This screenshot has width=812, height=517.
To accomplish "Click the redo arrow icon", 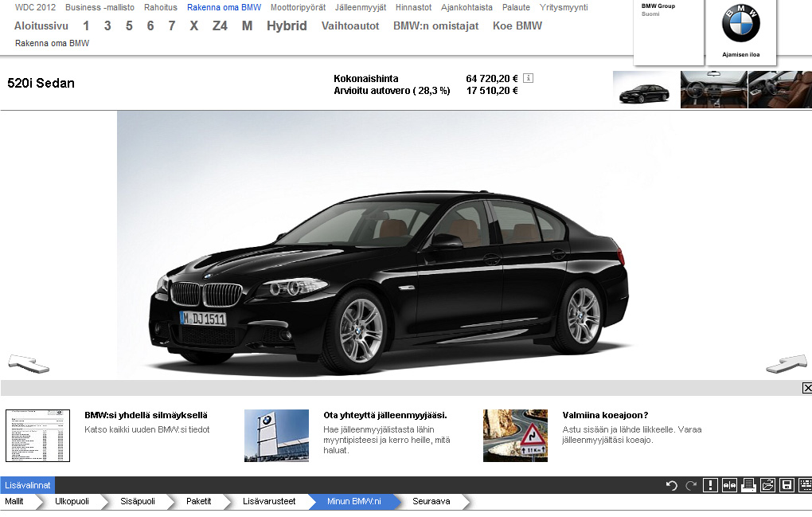I will [x=691, y=485].
